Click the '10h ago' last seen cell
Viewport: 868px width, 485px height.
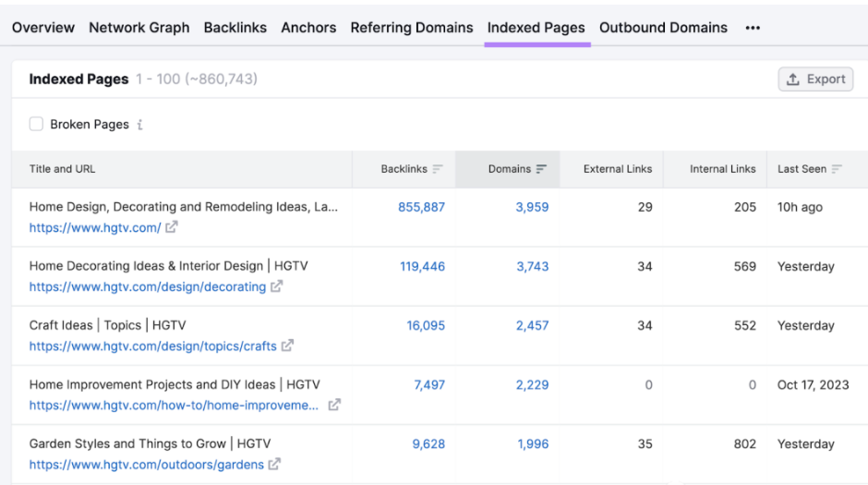tap(800, 207)
